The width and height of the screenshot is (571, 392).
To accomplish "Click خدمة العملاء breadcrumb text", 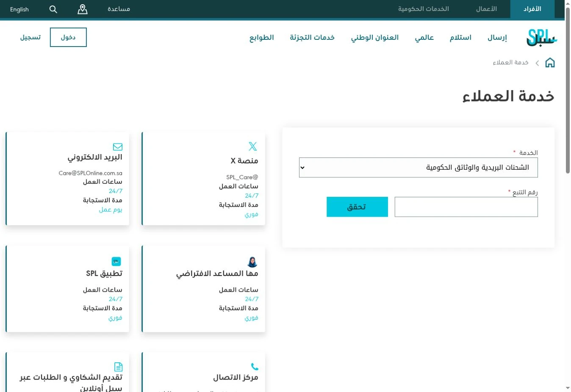I will (x=510, y=63).
